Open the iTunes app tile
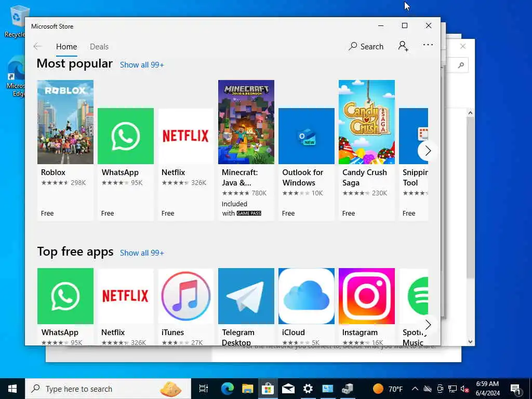Image resolution: width=532 pixels, height=399 pixels. point(186,307)
